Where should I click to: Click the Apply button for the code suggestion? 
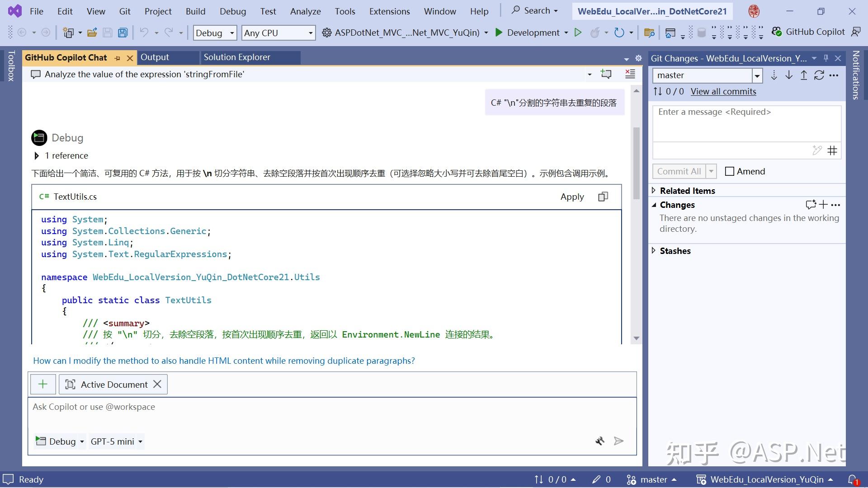[x=571, y=197]
